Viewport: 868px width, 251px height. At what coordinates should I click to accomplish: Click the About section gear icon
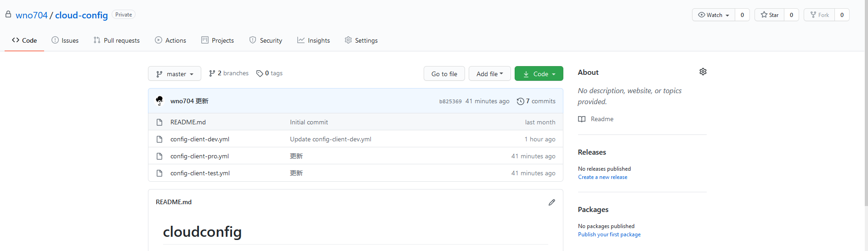pos(703,72)
